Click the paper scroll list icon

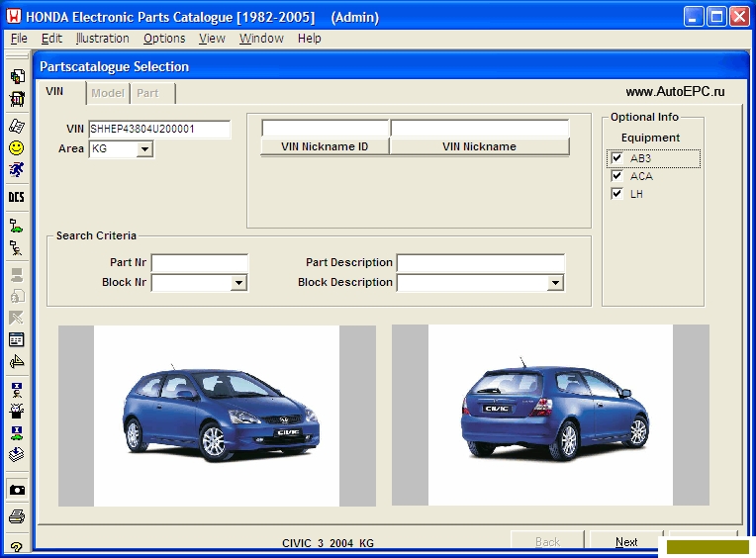click(17, 126)
